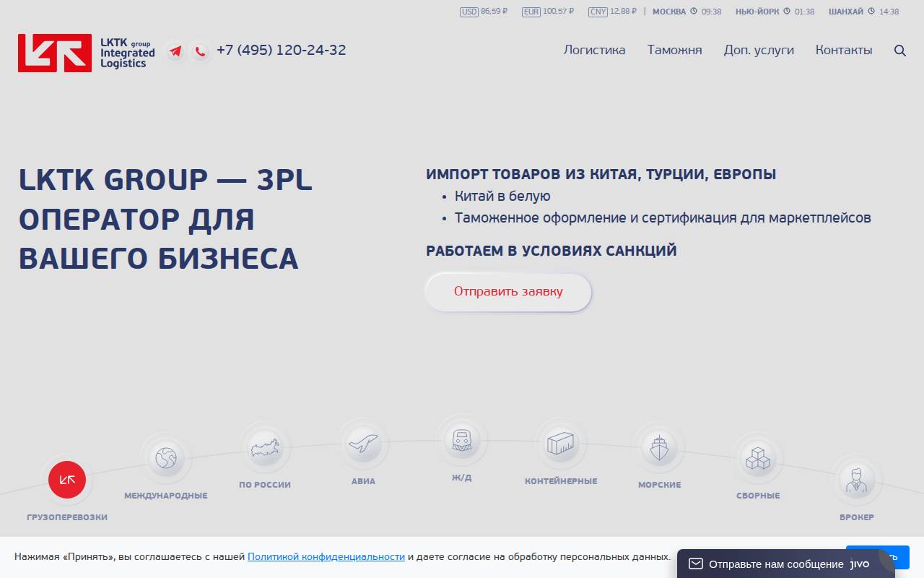Click the Таможенное оформление и сертификация bullet
The image size is (924, 578).
tap(663, 218)
